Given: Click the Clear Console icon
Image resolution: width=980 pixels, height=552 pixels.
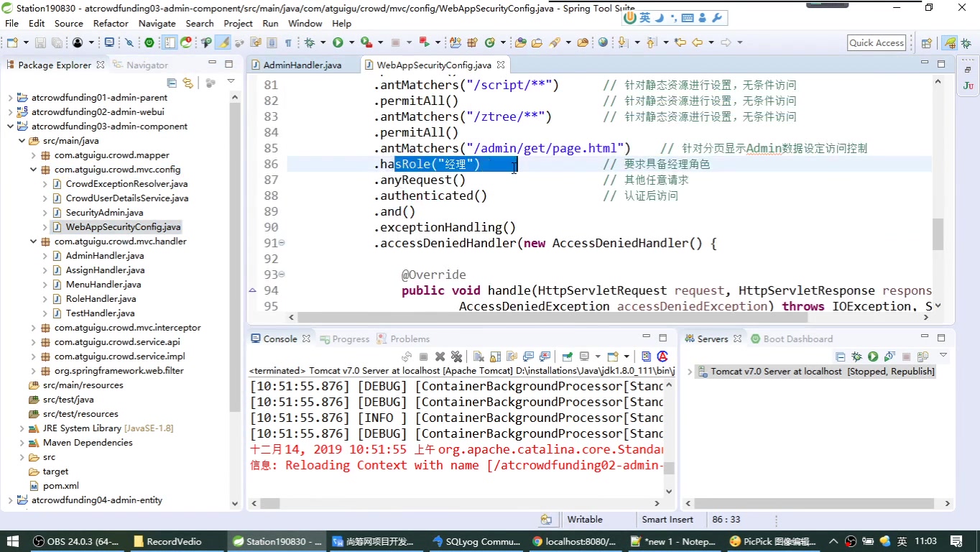Looking at the screenshot, I should tap(479, 356).
